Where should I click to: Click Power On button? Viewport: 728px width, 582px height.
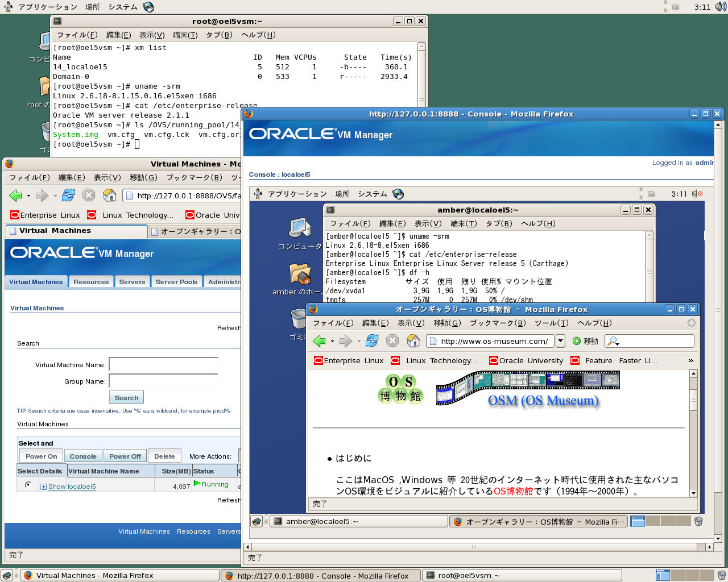coord(41,456)
